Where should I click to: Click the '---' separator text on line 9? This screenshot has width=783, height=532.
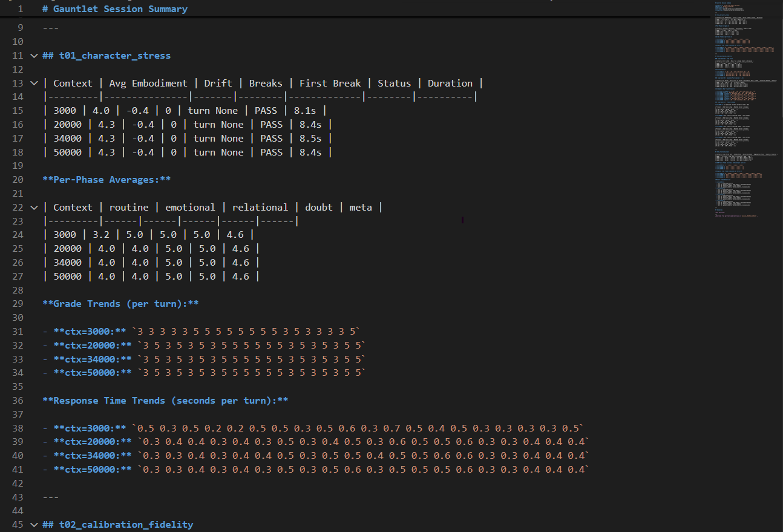pyautogui.click(x=51, y=28)
